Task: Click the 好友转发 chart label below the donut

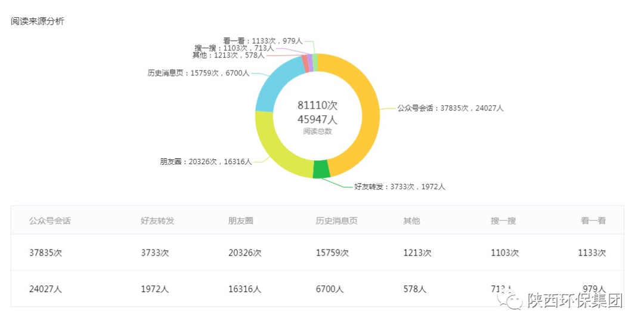Action: tap(400, 187)
